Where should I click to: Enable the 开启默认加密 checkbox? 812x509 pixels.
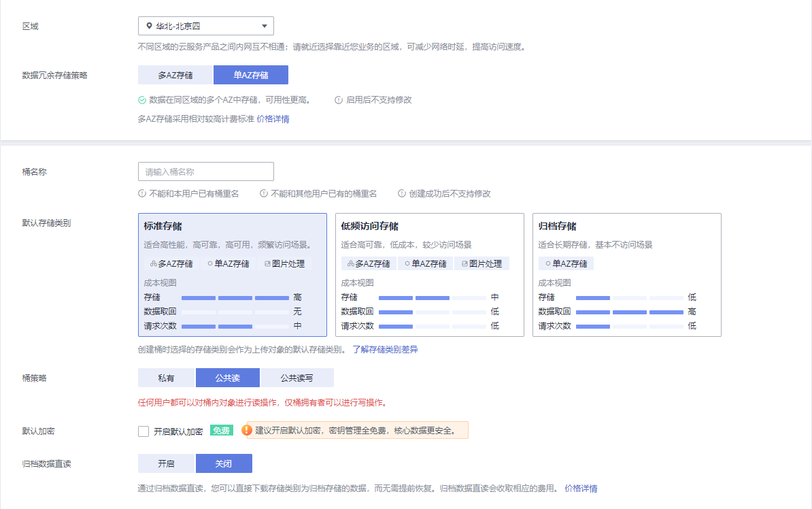click(143, 431)
